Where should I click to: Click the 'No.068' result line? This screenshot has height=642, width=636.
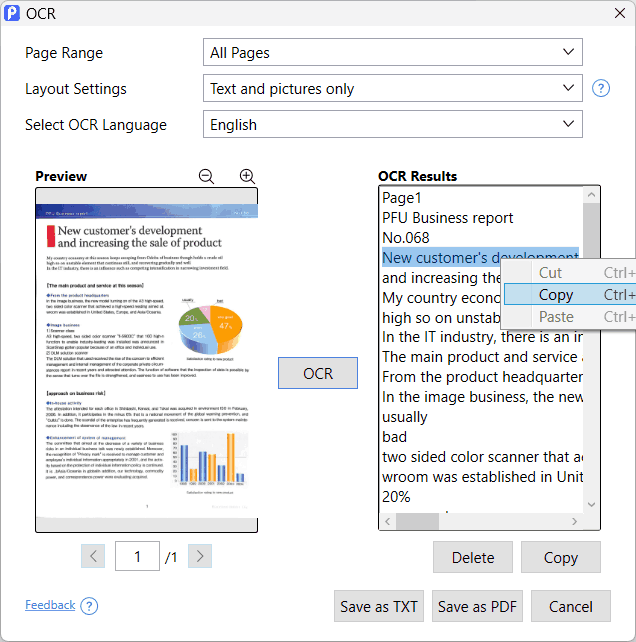(405, 238)
